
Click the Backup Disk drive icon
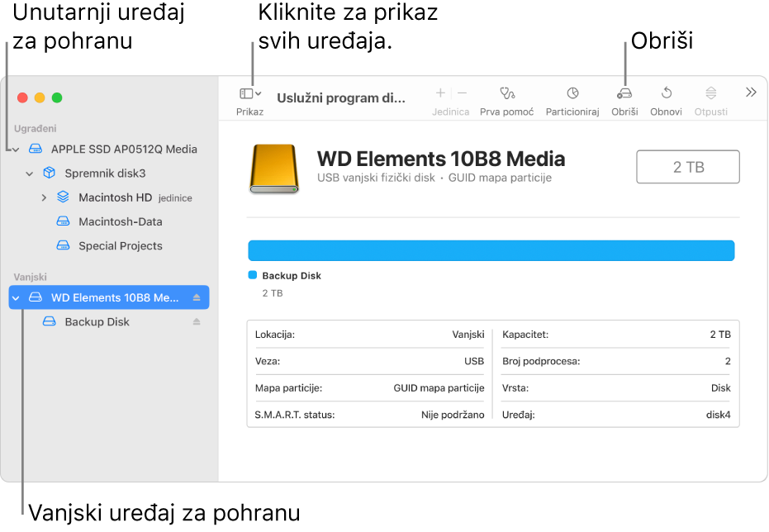[x=49, y=321]
